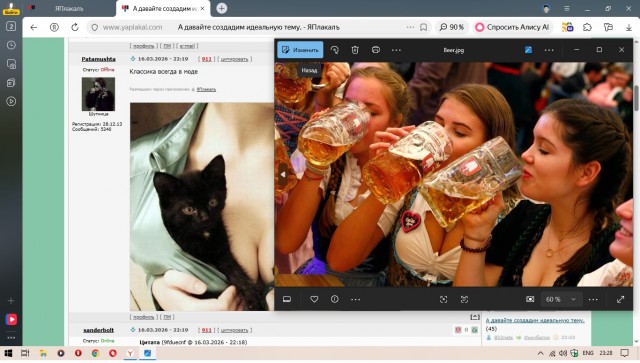Open Windows Start menu
The height and width of the screenshot is (363, 640).
[x=8, y=353]
